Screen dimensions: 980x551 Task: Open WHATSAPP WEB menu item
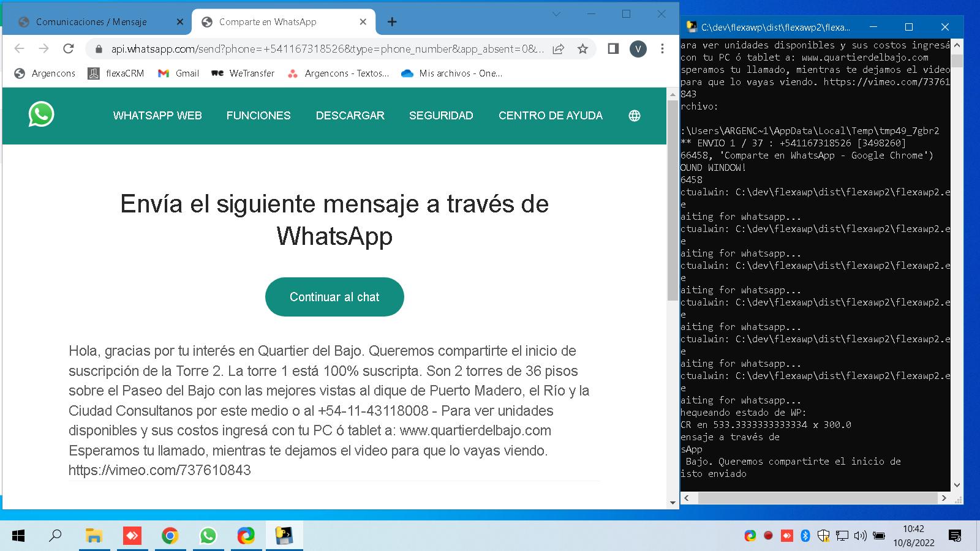click(x=157, y=116)
